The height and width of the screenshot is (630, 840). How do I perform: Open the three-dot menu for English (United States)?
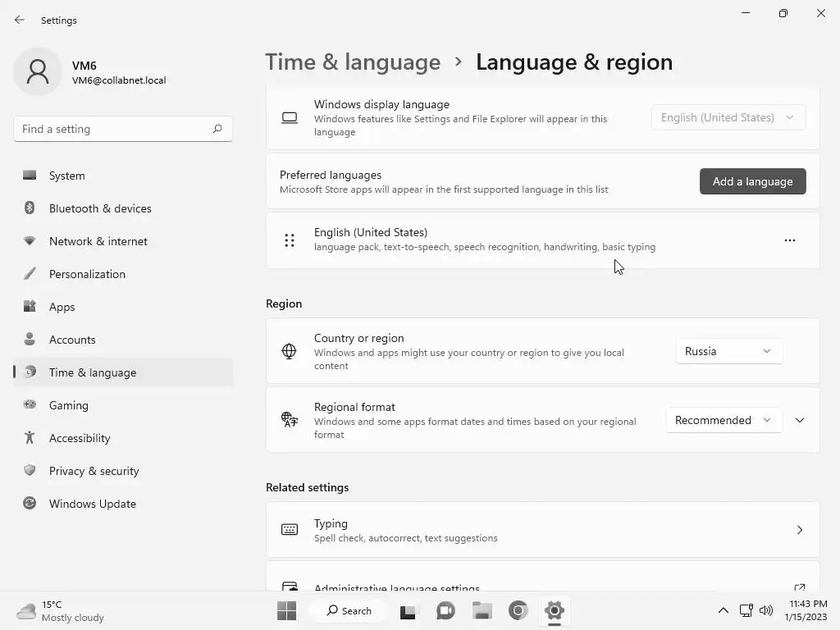tap(790, 240)
